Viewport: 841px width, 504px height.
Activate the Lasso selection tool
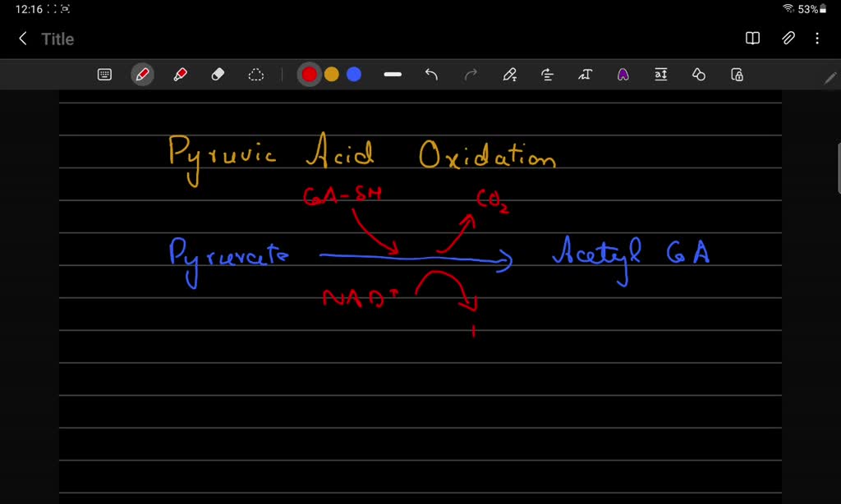255,74
